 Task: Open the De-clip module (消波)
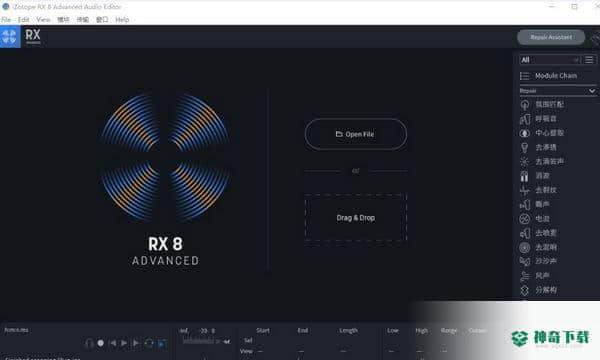click(535, 176)
